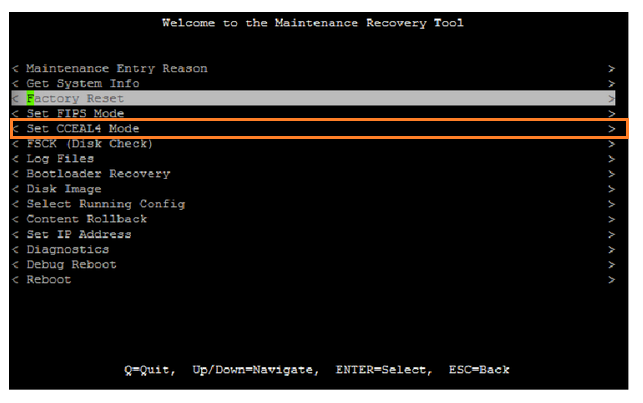
Task: Click the right chevron on Set CCEAL4 Mode row
Action: [x=611, y=129]
